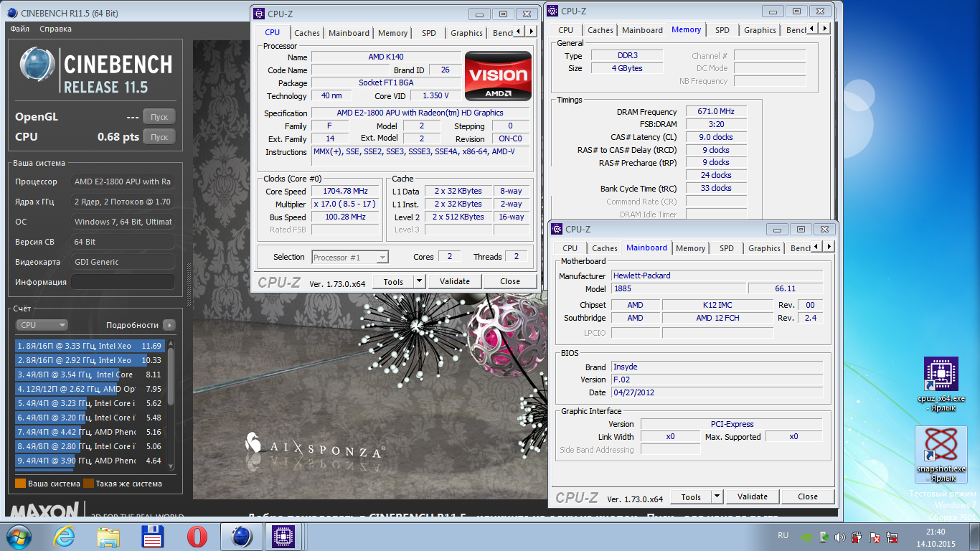
Task: Open the Справка menu in Cinebench
Action: [x=56, y=29]
